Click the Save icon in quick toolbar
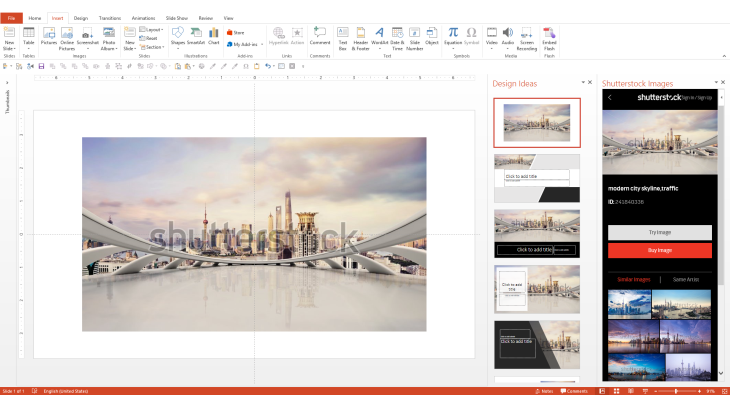730x395 pixels. [x=41, y=66]
